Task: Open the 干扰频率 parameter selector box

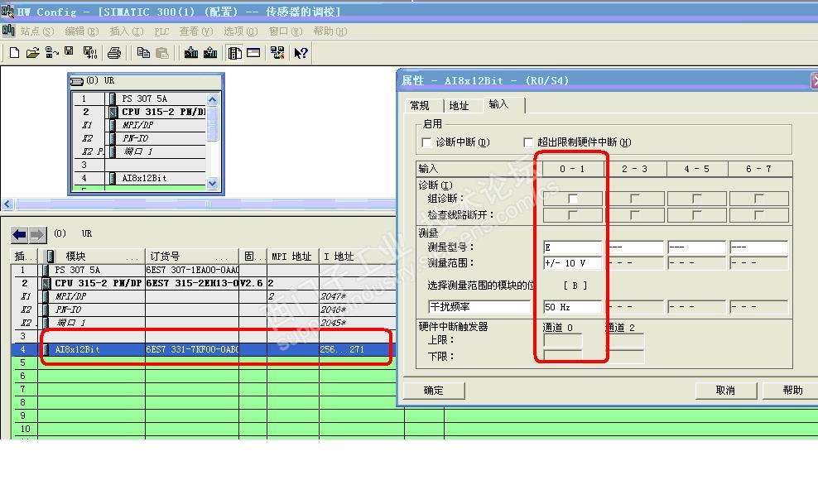Action: point(479,307)
